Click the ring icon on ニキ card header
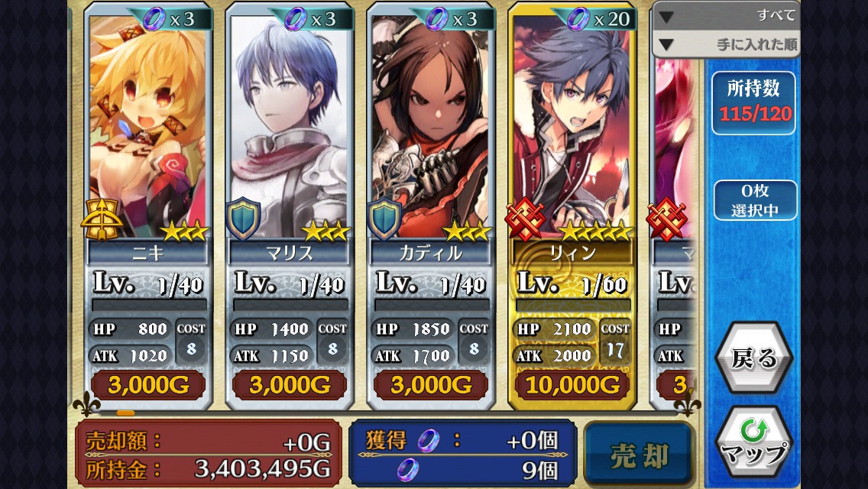The image size is (868, 489). 154,19
